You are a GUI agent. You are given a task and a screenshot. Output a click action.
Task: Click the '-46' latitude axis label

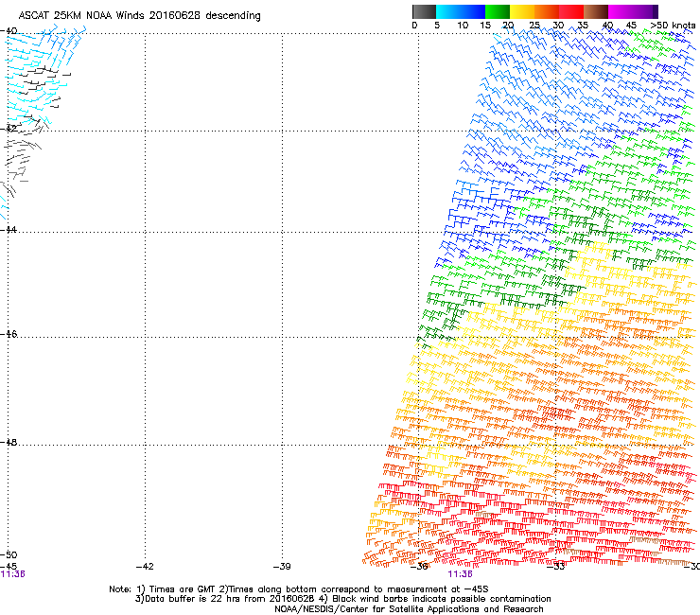(9, 334)
